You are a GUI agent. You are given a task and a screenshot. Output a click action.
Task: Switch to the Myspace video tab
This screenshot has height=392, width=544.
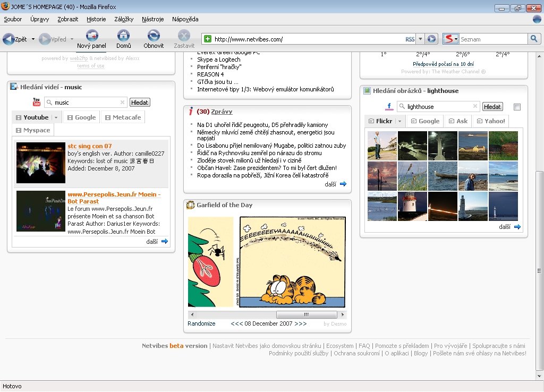pos(33,130)
